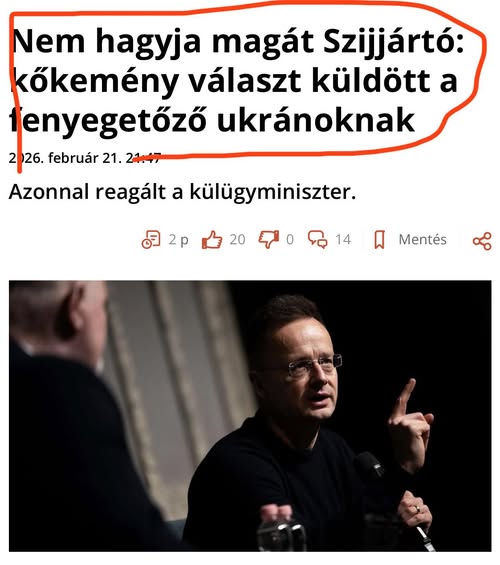Click the reading time clock icon
This screenshot has height=565, width=500.
pos(151,240)
